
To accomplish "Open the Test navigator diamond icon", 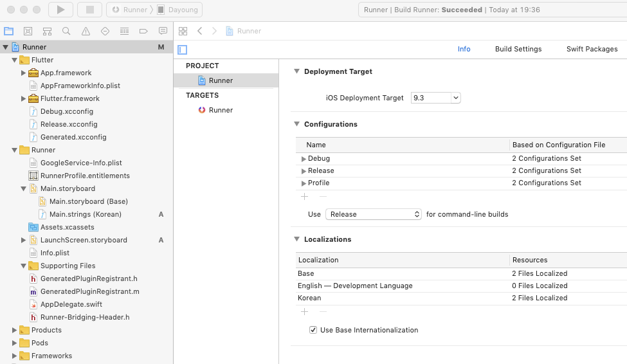I will (x=105, y=31).
